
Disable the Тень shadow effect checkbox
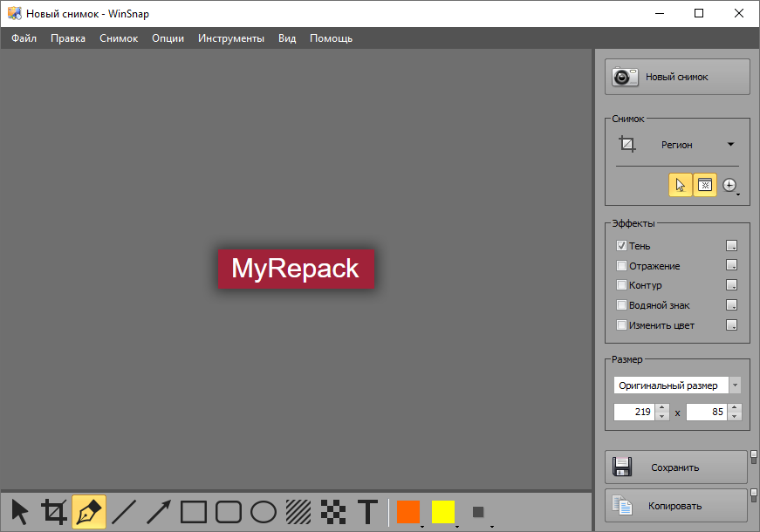[x=622, y=246]
